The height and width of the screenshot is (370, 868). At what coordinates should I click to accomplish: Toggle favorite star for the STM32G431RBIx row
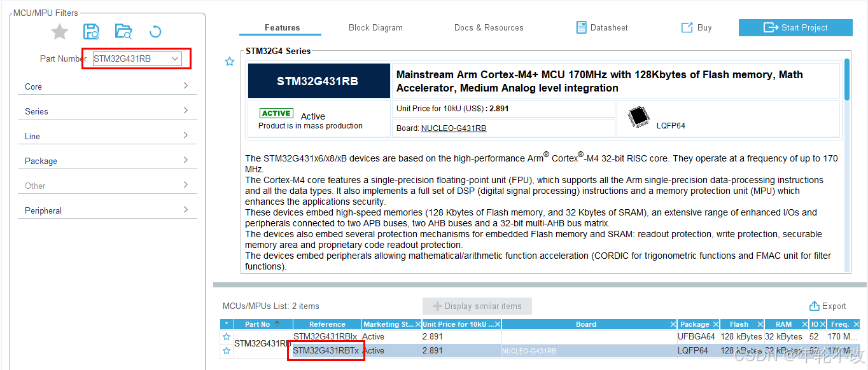point(227,337)
